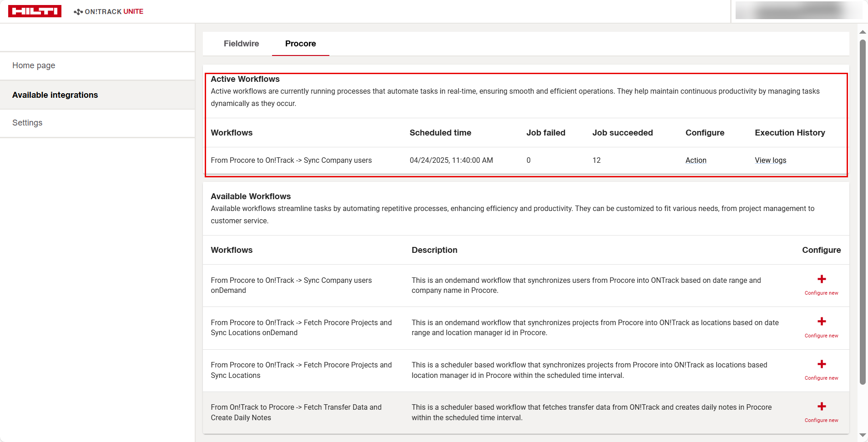Screen dimensions: 868x442
Task: Click description mentioning creates daily notes in Procore
Action: click(591, 412)
